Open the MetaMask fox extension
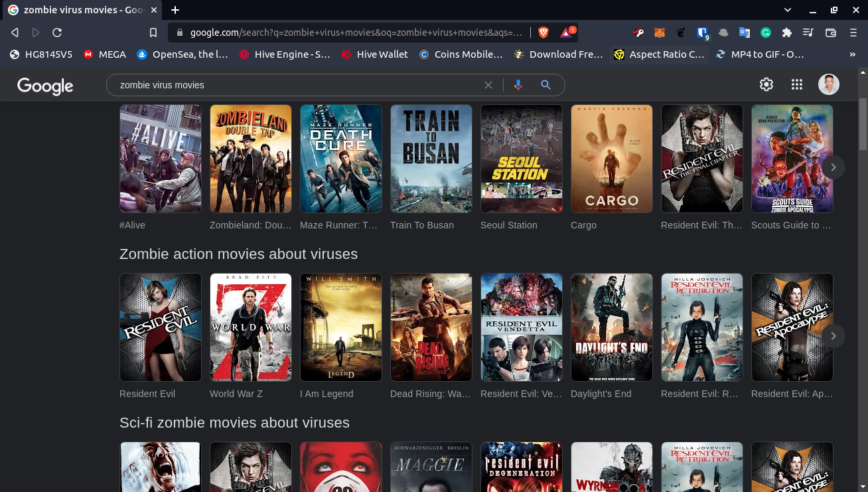This screenshot has width=868, height=492. tap(660, 33)
